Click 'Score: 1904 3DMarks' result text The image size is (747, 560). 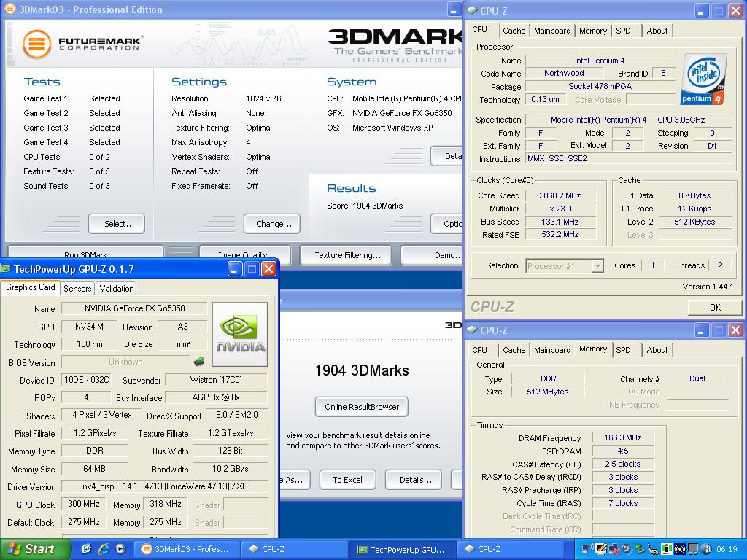point(365,206)
